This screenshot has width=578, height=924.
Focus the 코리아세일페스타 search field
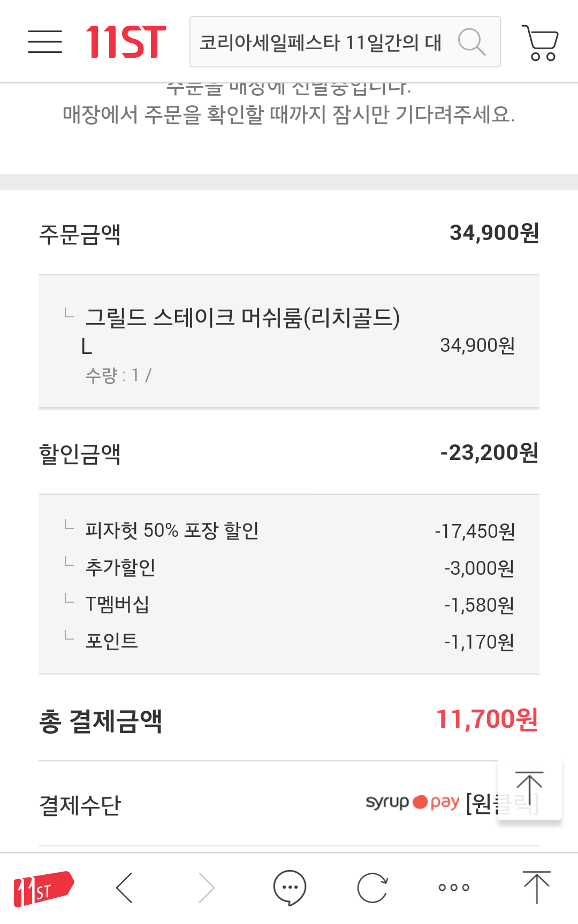(x=321, y=42)
